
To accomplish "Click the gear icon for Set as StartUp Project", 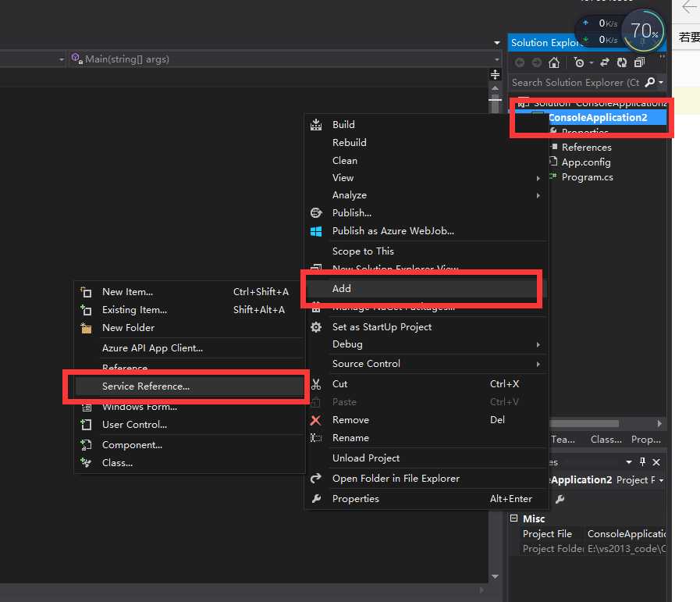I will [316, 327].
